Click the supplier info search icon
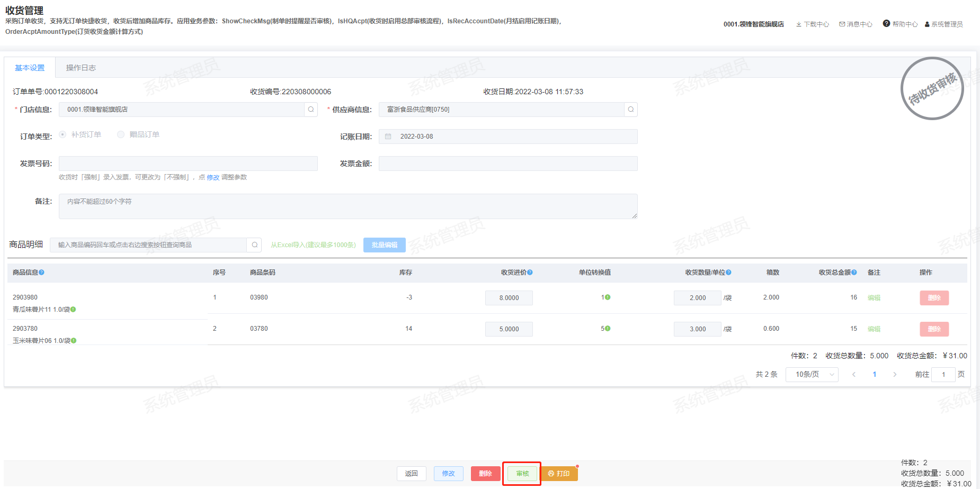The image size is (980, 489). pyautogui.click(x=630, y=110)
